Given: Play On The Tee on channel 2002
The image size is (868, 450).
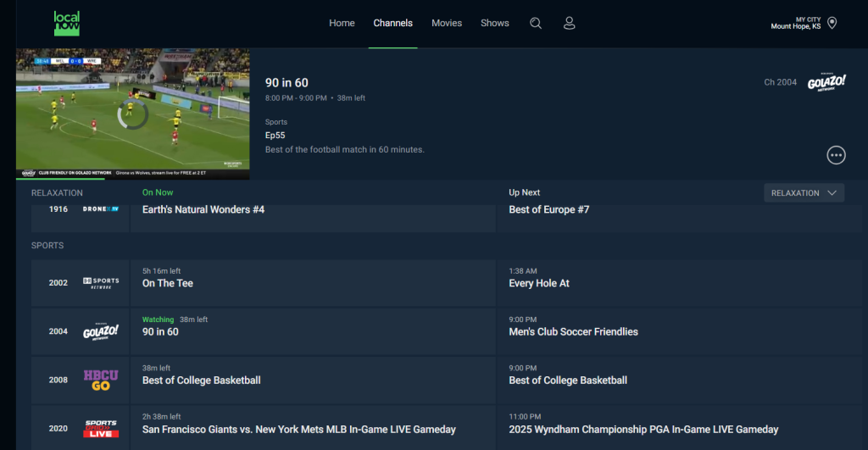Looking at the screenshot, I should (x=313, y=283).
